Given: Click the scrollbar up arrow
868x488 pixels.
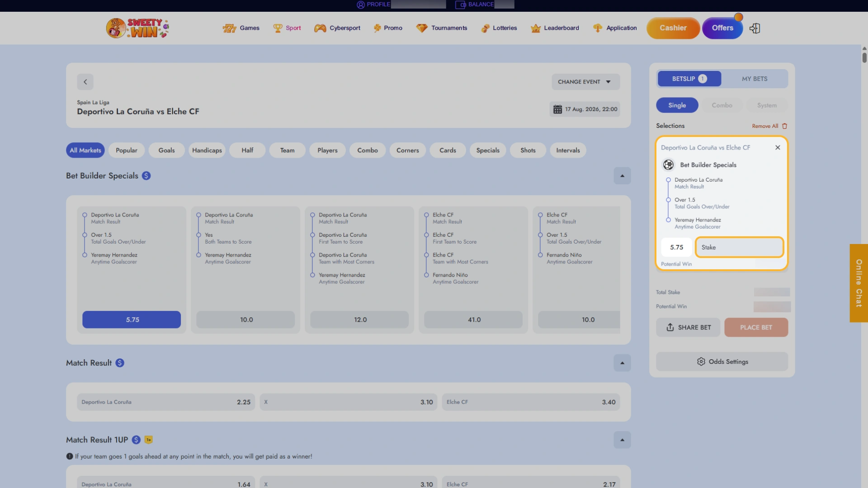Looking at the screenshot, I should click(x=864, y=48).
